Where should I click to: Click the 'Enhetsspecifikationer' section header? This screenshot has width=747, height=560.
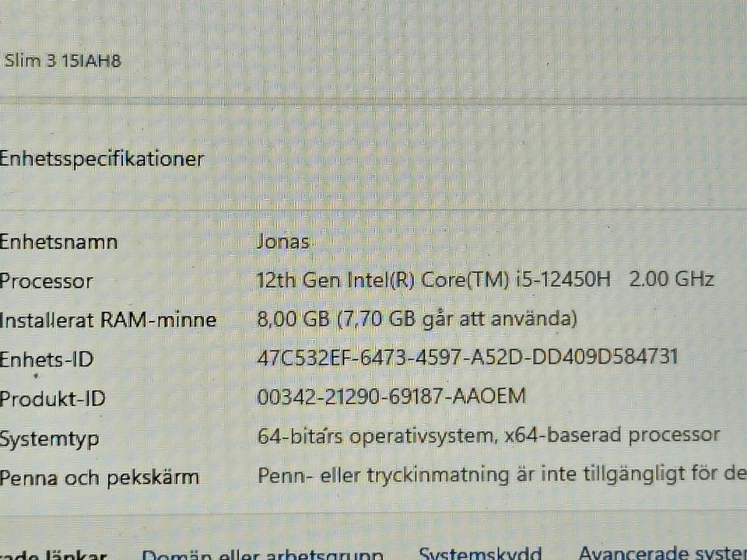coord(101,159)
